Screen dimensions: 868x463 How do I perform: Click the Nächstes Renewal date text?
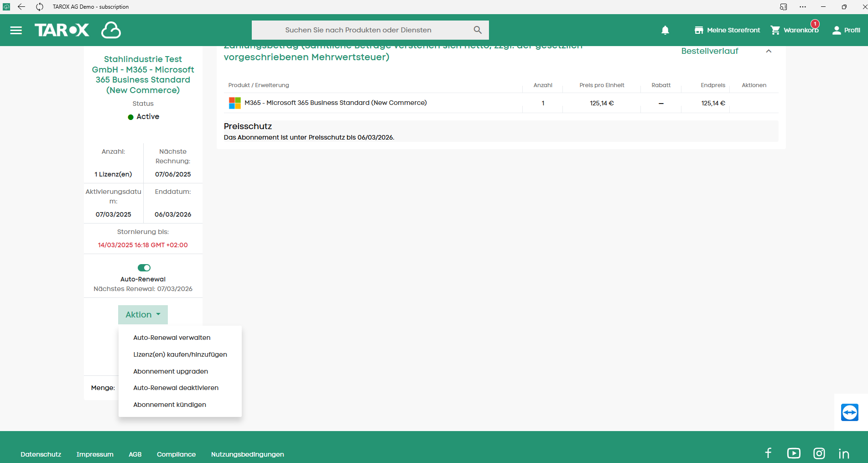[143, 289]
